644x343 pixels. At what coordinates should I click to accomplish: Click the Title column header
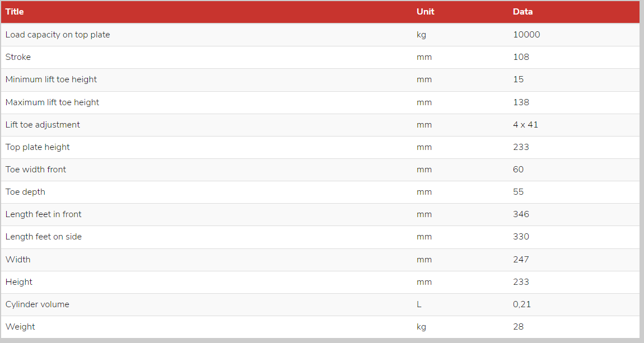coord(15,12)
